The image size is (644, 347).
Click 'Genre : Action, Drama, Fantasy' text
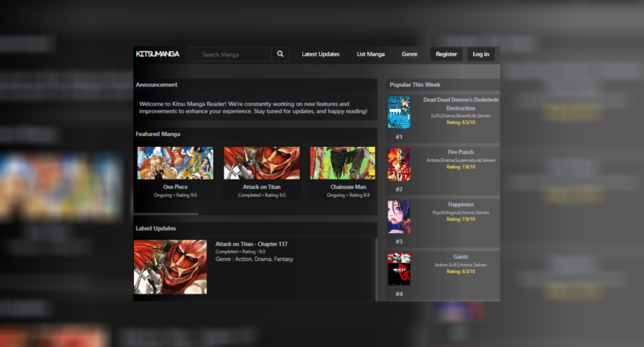pyautogui.click(x=254, y=259)
